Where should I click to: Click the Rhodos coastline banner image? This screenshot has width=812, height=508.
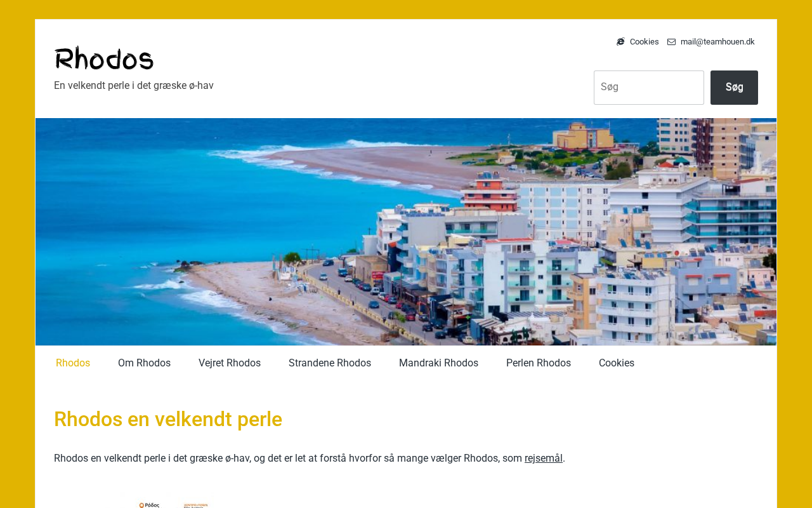click(x=406, y=232)
